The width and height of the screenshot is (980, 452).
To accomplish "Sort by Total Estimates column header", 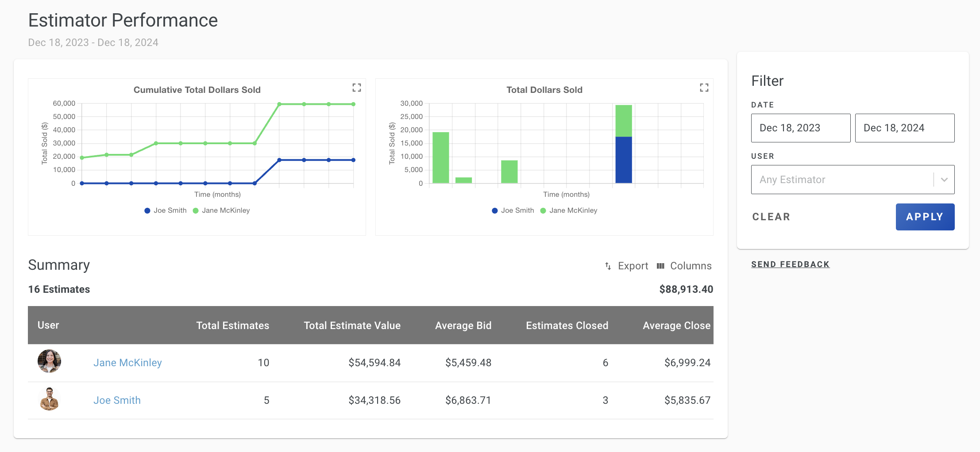I will pos(232,326).
